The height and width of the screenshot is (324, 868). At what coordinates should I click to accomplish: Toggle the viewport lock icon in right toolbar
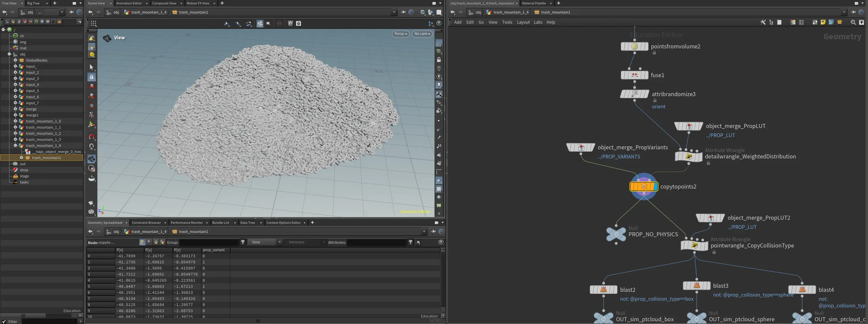coord(439,60)
